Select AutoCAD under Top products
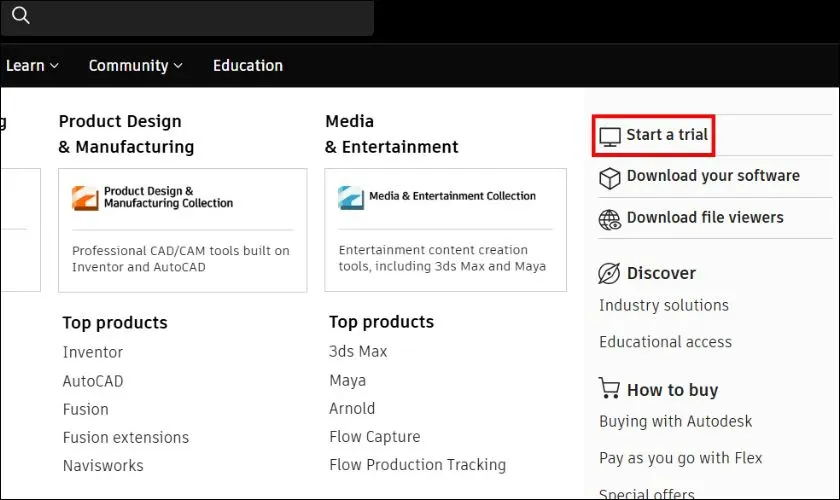The image size is (840, 500). [93, 381]
